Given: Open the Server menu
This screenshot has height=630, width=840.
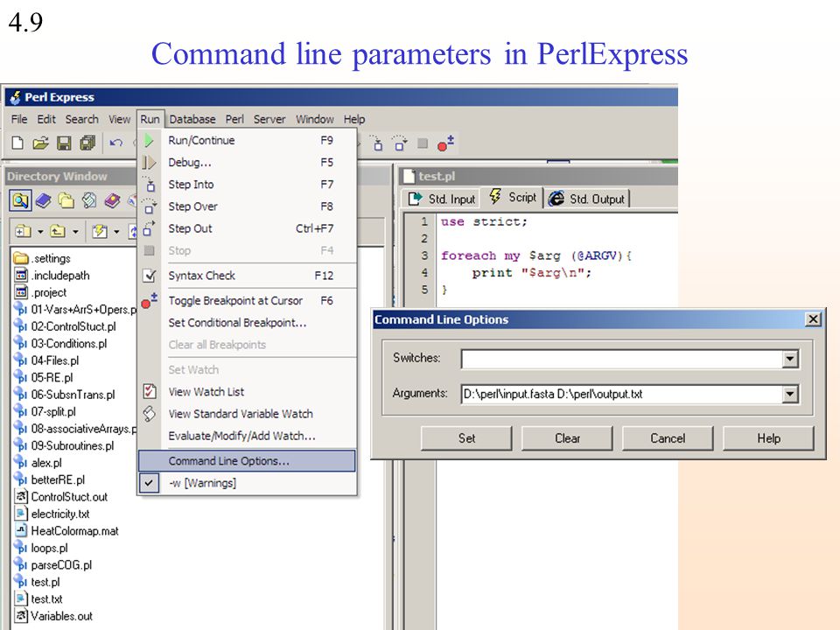Looking at the screenshot, I should point(269,119).
